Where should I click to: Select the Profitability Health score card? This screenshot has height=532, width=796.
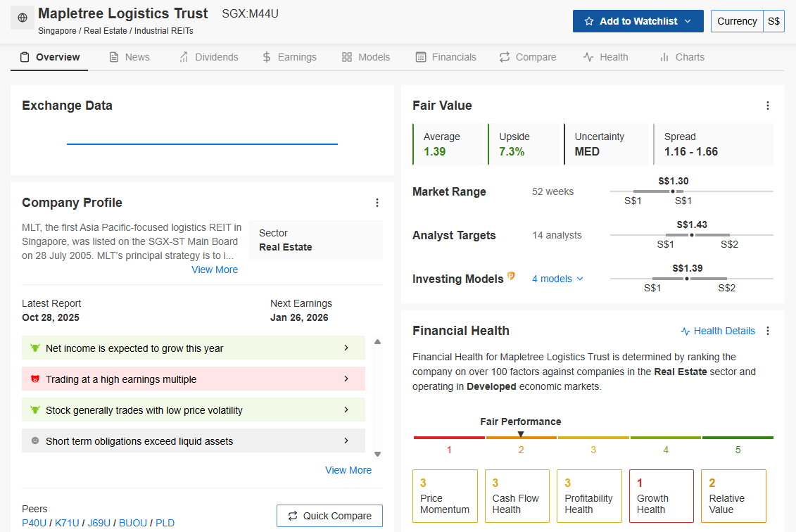tap(589, 496)
